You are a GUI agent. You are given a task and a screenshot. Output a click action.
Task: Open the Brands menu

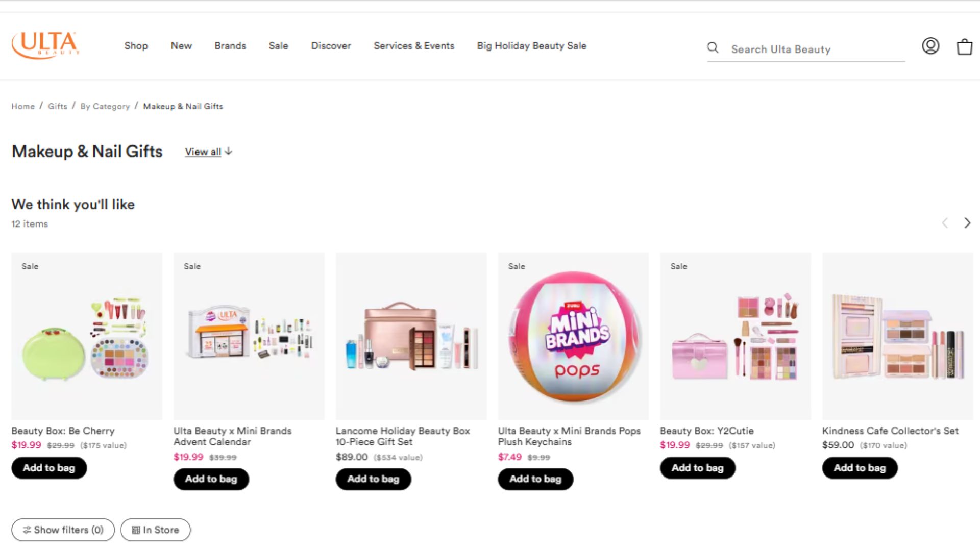230,46
